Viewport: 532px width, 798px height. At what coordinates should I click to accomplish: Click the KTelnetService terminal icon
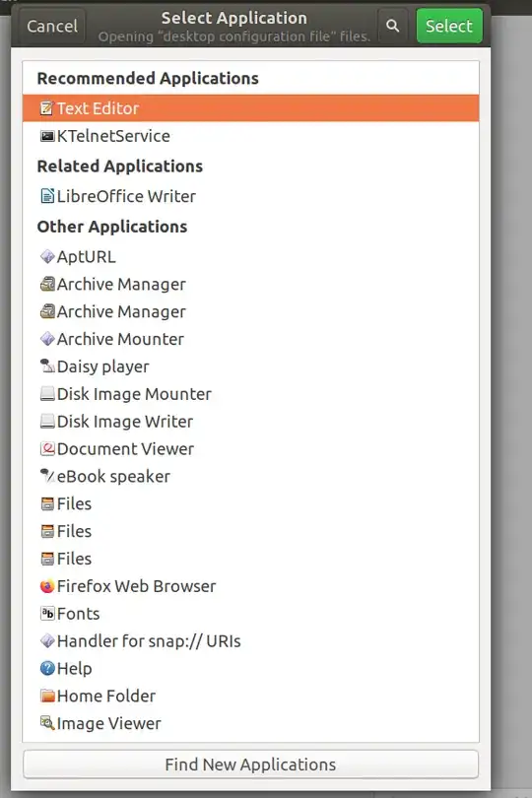[47, 136]
